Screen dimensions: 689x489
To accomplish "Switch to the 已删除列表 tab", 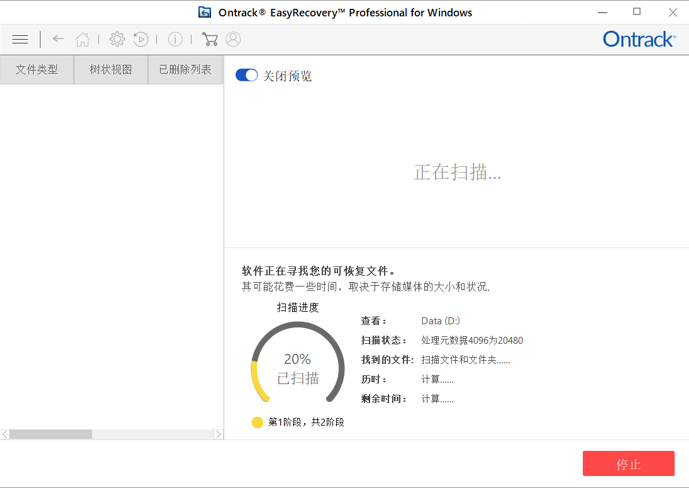I will click(185, 69).
